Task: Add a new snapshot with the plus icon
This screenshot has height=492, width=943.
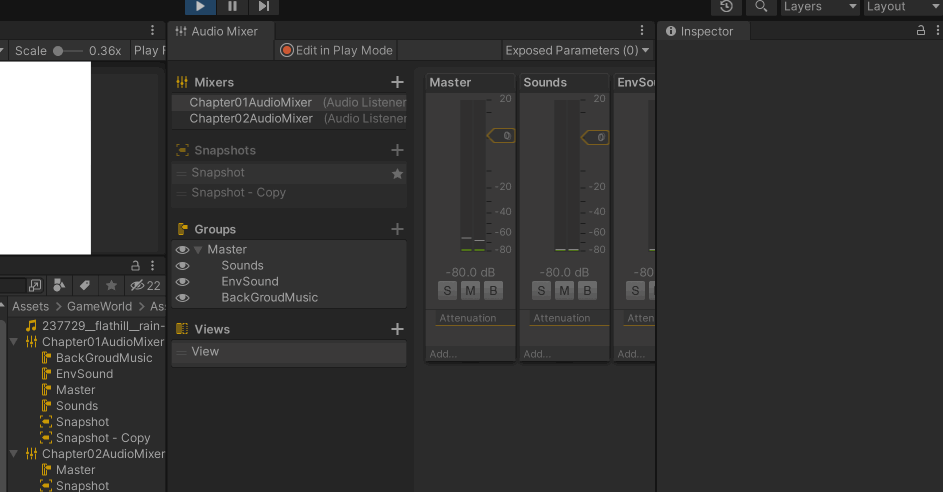Action: pyautogui.click(x=397, y=150)
